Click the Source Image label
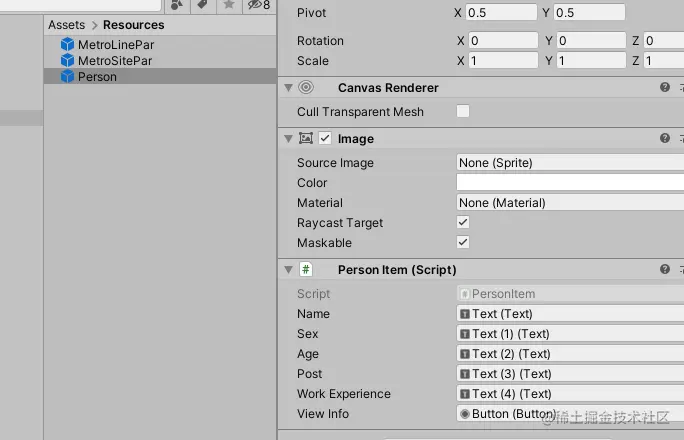 335,163
